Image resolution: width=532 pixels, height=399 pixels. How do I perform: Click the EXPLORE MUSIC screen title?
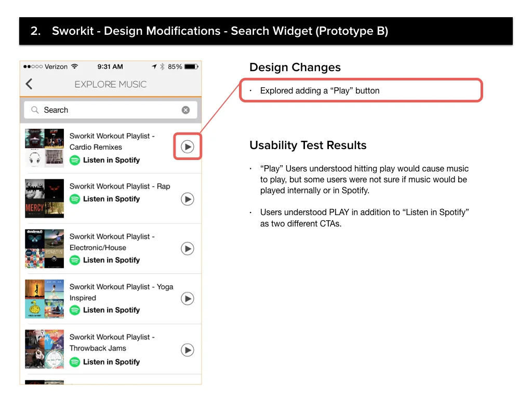[111, 84]
